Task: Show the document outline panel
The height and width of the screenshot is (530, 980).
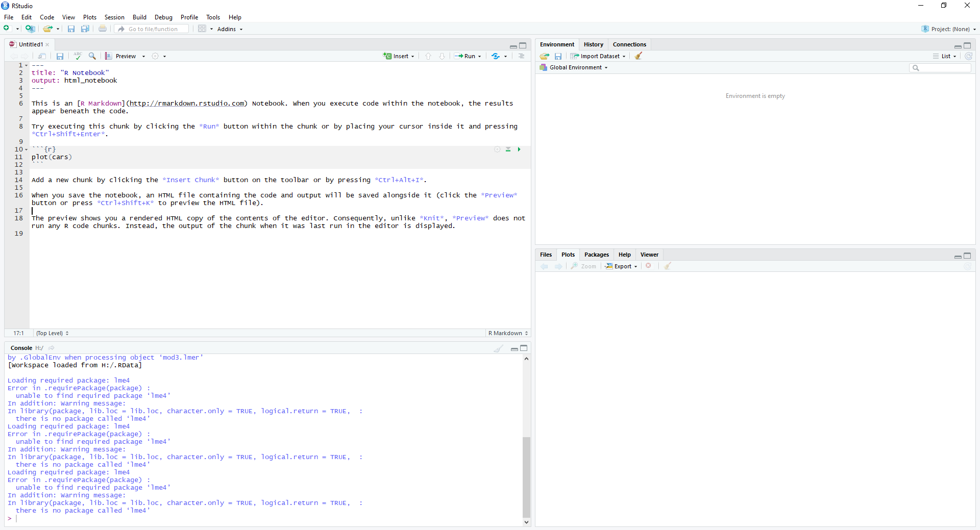Action: (521, 56)
